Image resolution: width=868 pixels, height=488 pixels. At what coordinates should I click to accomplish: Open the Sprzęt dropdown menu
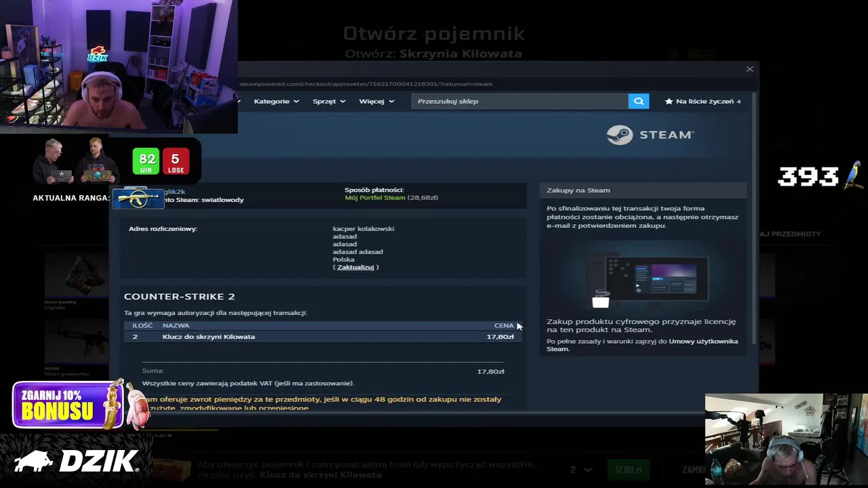[329, 101]
